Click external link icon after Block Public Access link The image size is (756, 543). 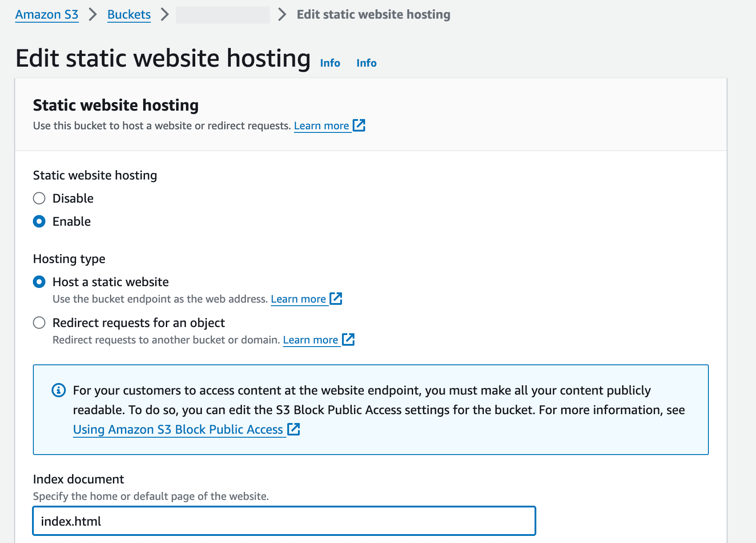[294, 429]
